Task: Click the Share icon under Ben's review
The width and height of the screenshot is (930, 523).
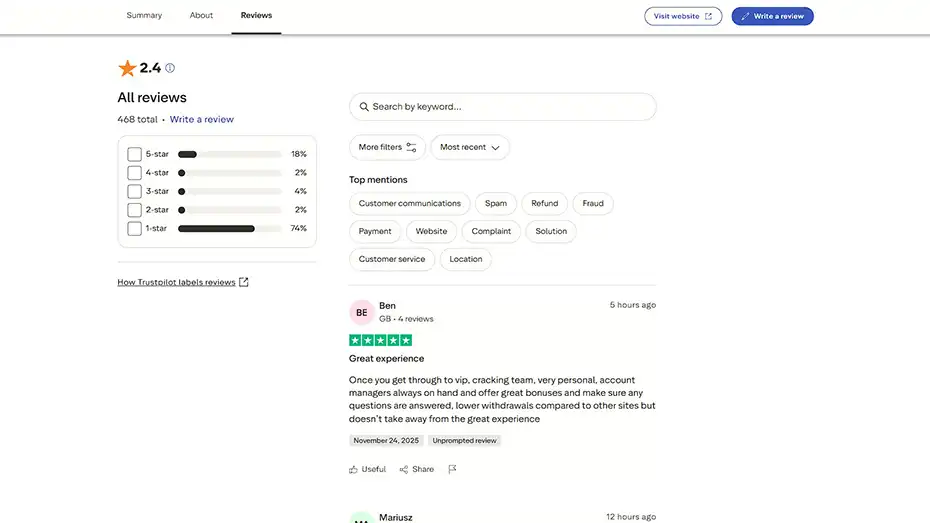Action: 404,469
